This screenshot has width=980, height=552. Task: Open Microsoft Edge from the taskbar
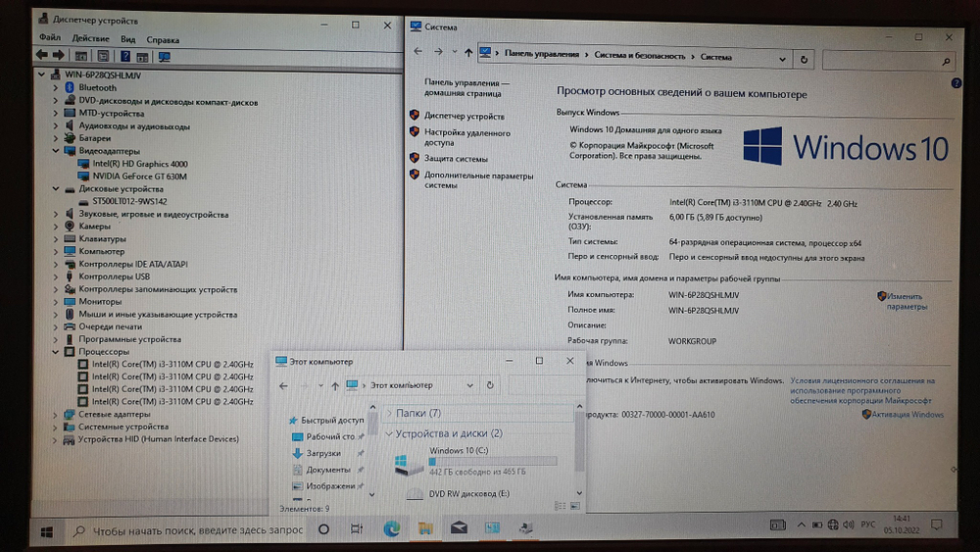point(391,529)
